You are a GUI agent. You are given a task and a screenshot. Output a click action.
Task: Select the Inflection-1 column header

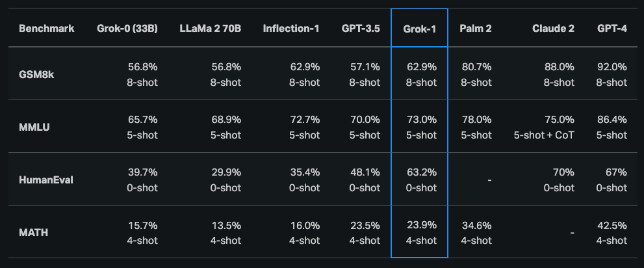pyautogui.click(x=291, y=29)
